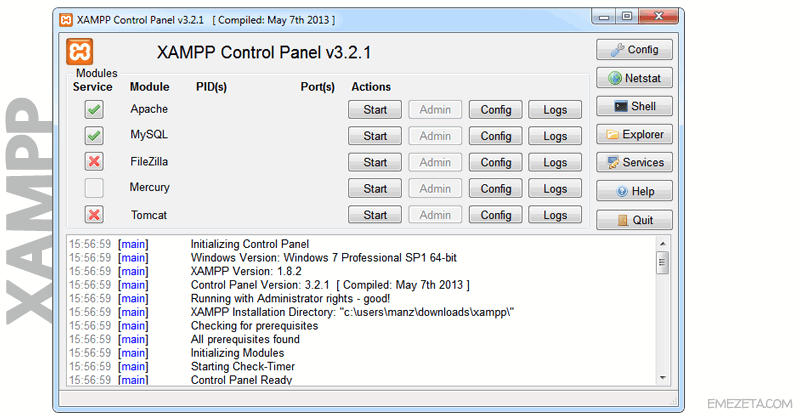Viewport: 800px width, 419px height.
Task: Click the Mercury module name
Action: [149, 187]
